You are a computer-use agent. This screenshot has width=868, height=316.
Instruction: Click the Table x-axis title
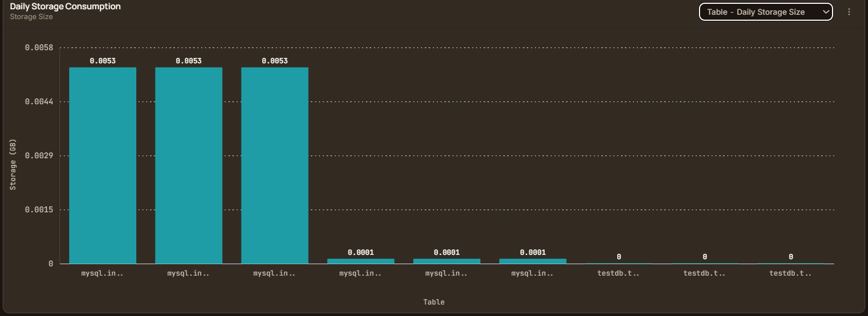coord(434,302)
